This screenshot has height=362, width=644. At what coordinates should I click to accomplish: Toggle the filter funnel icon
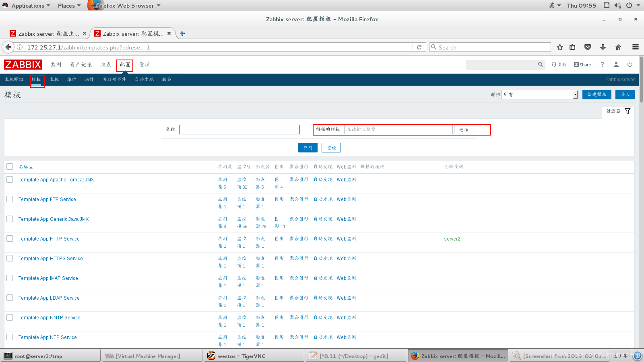pyautogui.click(x=627, y=111)
